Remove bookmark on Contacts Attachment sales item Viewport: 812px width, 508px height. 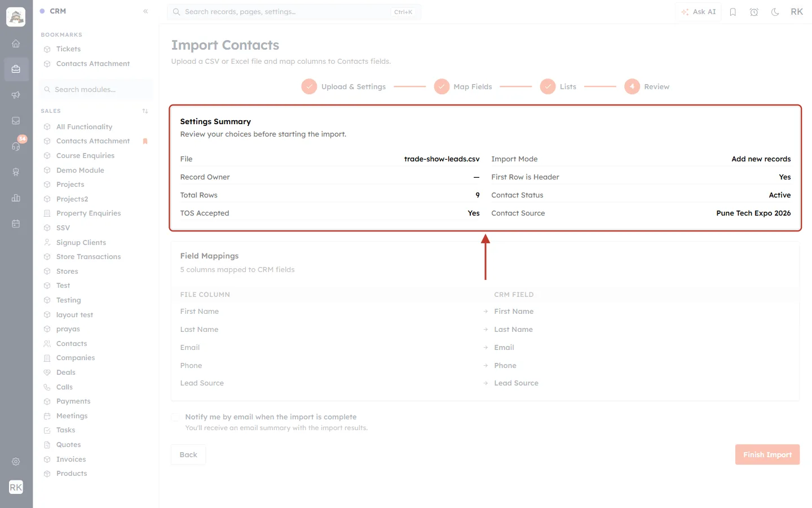[145, 141]
